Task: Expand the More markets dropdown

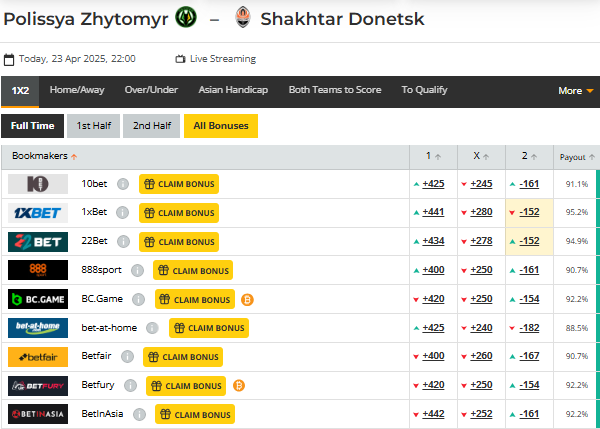Action: pyautogui.click(x=575, y=90)
